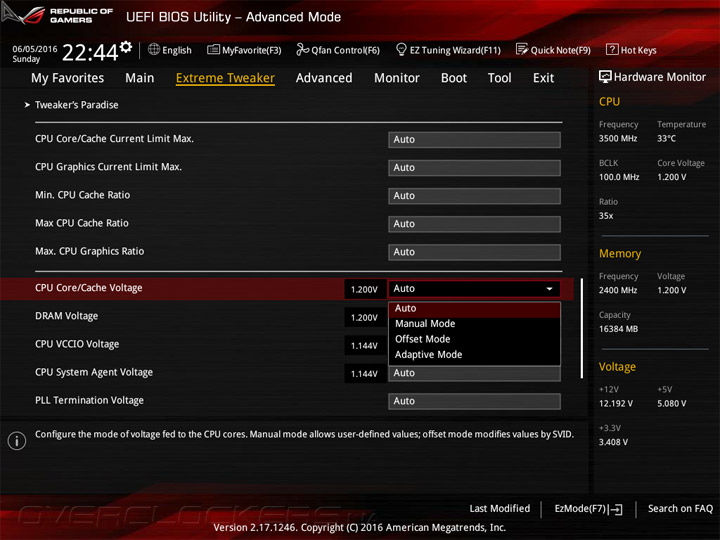Select the CPU VCCIO Voltage row label
Screen dimensions: 720x540
[77, 344]
